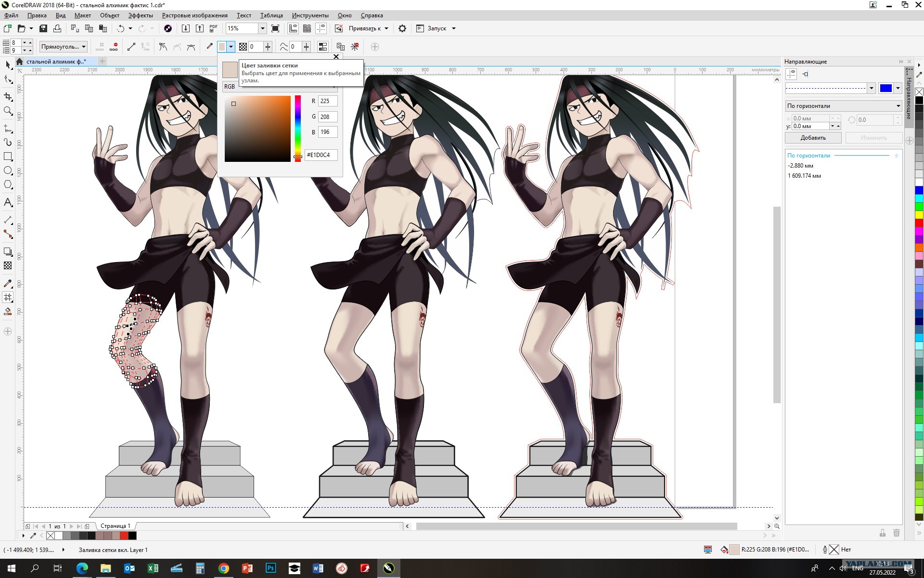Viewport: 924px width, 578px height.
Task: Make the selected node symmetrical
Action: [x=191, y=47]
